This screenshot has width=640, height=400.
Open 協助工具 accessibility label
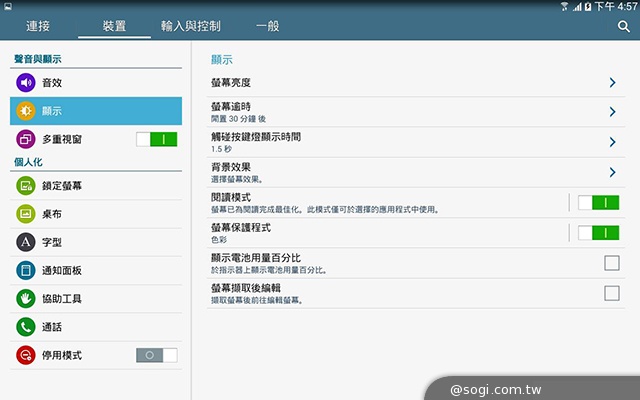click(62, 299)
